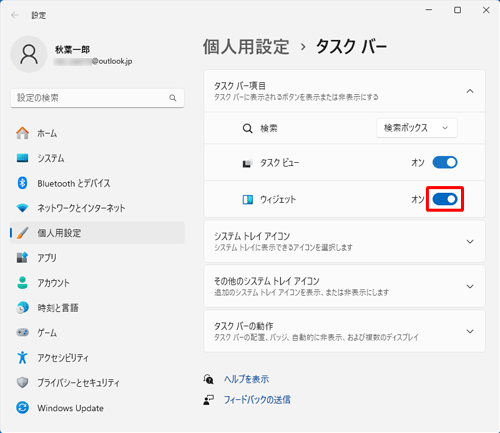Open アカウント settings page
The width and height of the screenshot is (500, 433).
point(97,283)
